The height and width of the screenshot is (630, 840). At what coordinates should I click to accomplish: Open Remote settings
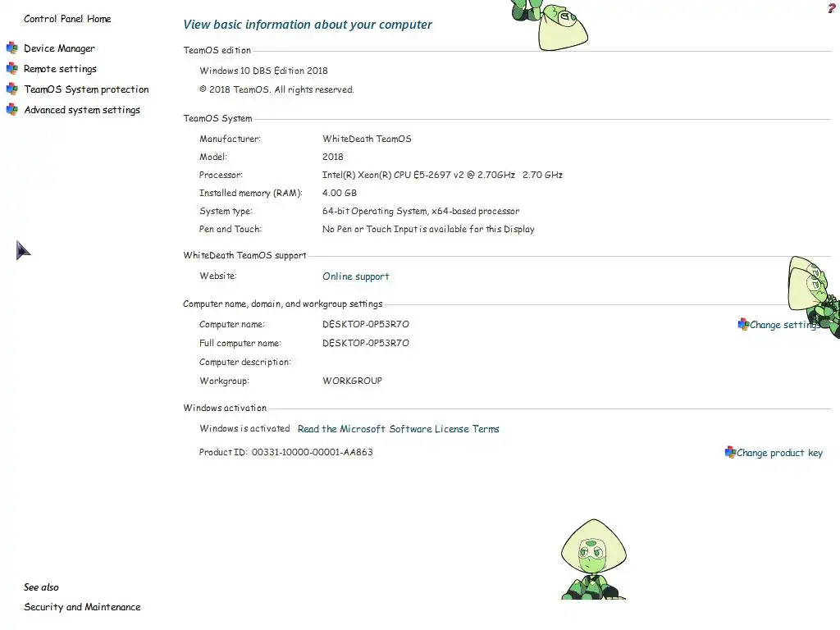tap(60, 69)
